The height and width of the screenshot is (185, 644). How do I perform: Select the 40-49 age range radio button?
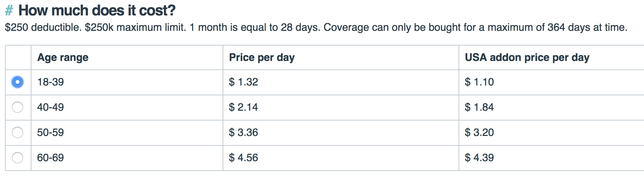17,107
